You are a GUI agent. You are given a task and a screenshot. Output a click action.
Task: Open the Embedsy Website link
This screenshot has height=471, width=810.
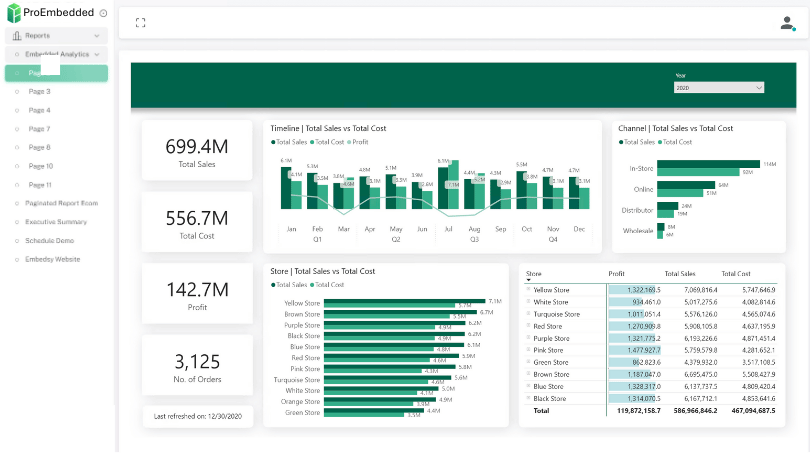tap(52, 259)
